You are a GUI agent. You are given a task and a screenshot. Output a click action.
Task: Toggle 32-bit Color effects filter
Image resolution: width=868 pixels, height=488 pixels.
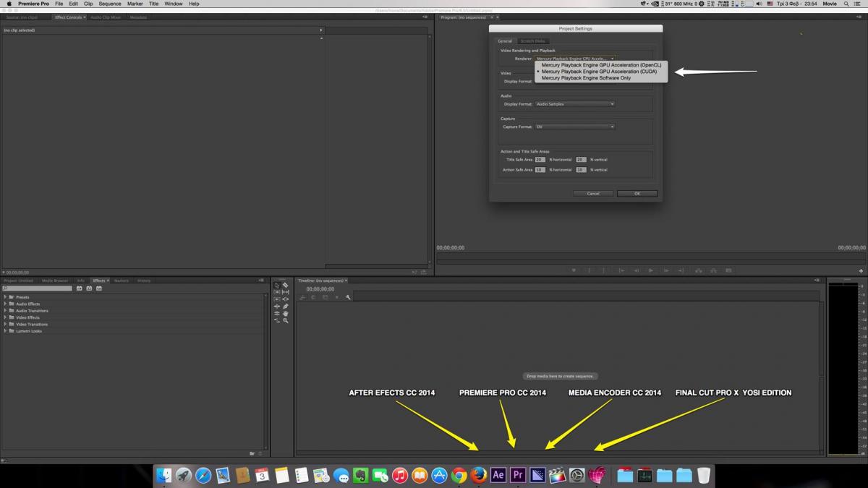tap(89, 288)
